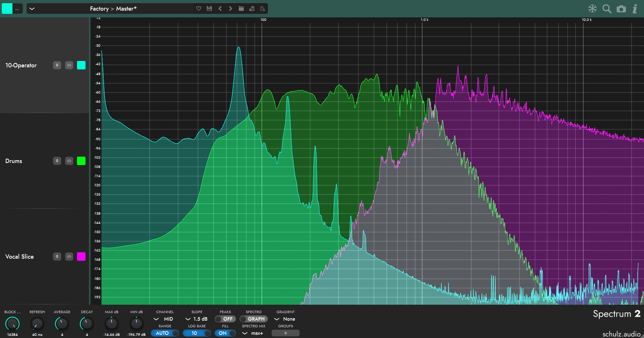
Task: Set RANGE mode to AUTO
Action: (x=164, y=333)
